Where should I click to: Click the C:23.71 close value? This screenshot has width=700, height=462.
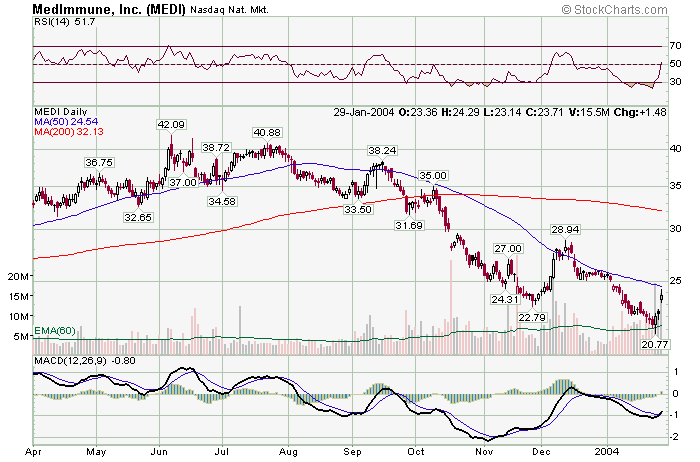(545, 112)
